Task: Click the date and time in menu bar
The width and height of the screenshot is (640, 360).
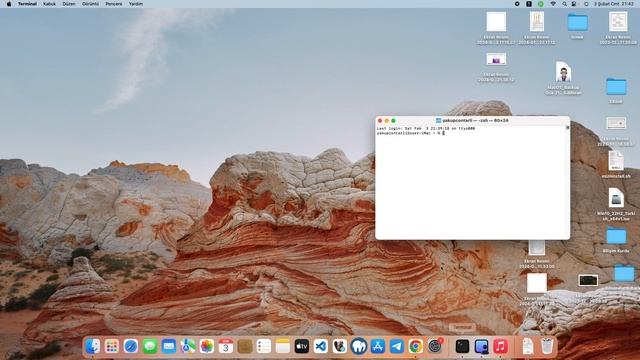Action: click(x=613, y=4)
